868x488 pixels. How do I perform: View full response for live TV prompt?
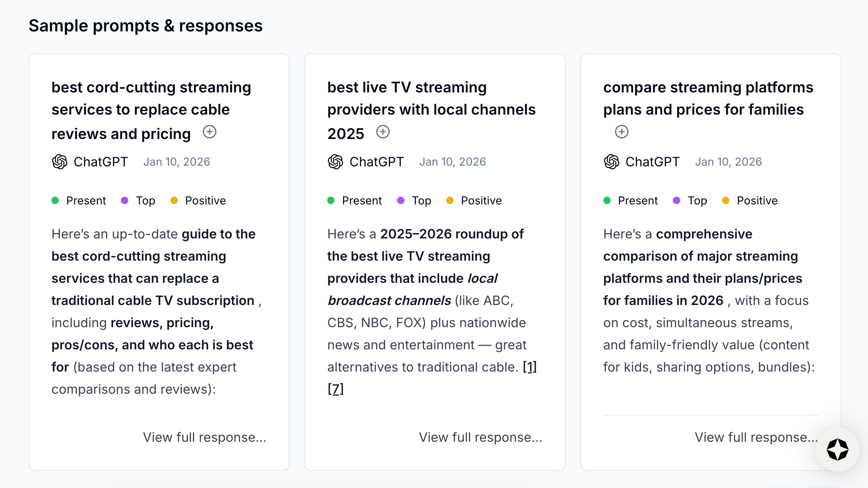(480, 437)
